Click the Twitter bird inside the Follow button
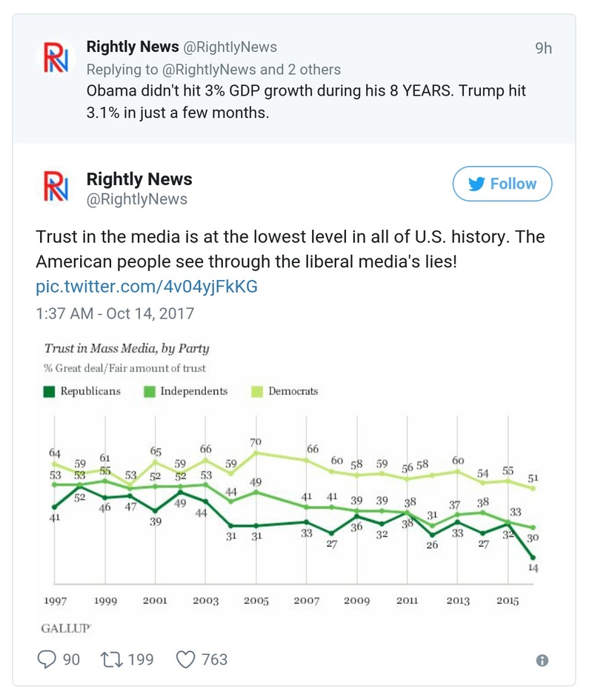The image size is (592, 700). tap(477, 184)
